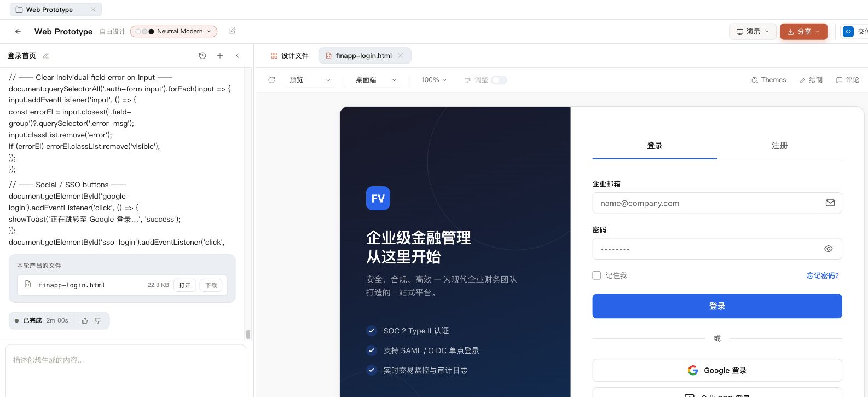Switch to the 设计文件 tab
This screenshot has width=868, height=397.
pyautogui.click(x=290, y=56)
